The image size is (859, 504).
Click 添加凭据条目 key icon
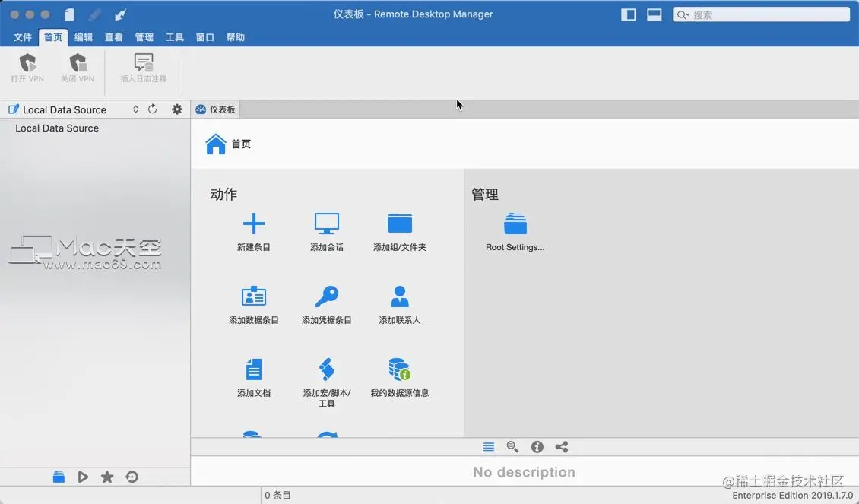[x=327, y=296]
